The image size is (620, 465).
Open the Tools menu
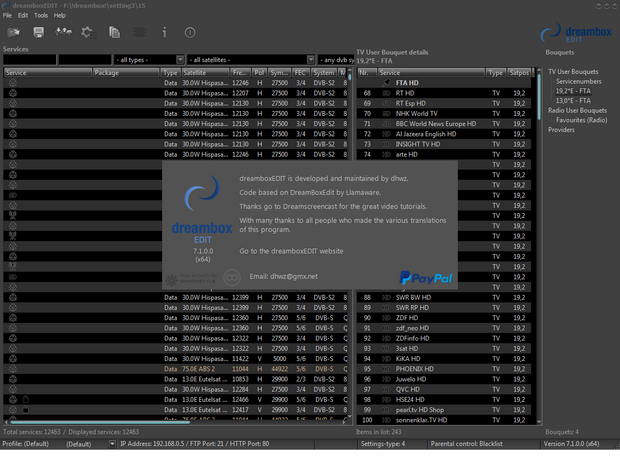41,15
